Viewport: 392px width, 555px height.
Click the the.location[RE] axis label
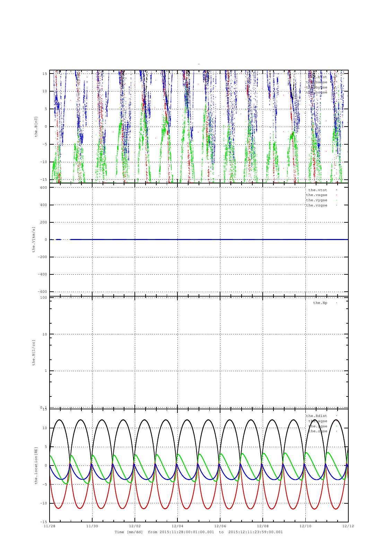[x=36, y=466]
